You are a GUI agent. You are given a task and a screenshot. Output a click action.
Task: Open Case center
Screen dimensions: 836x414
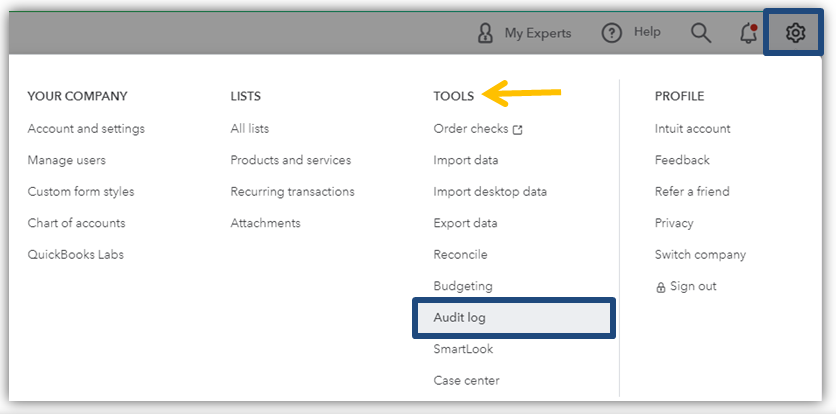click(x=467, y=380)
